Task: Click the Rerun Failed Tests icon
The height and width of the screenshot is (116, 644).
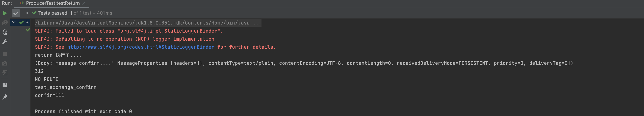Action: (x=5, y=23)
